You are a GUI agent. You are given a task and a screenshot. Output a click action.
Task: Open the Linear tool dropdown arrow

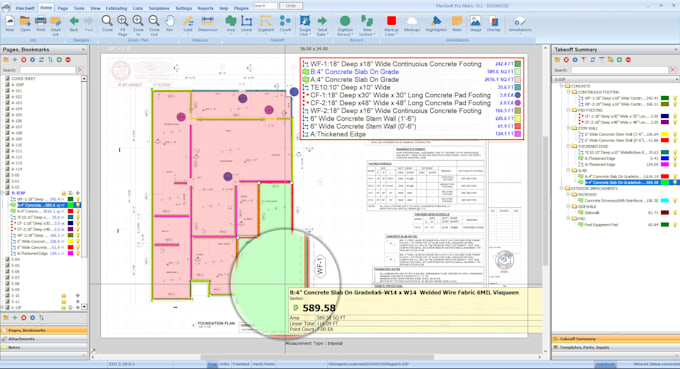(246, 34)
